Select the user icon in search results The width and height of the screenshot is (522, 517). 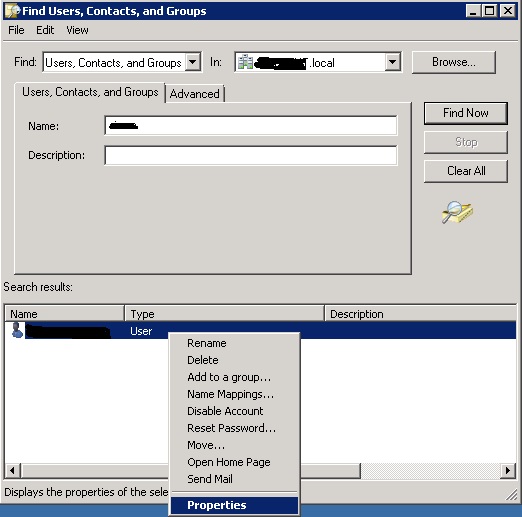(17, 330)
